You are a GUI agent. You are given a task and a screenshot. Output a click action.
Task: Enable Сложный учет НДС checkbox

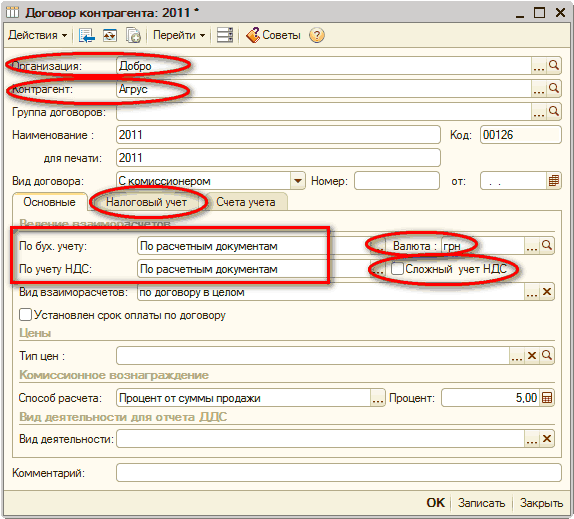tap(397, 269)
